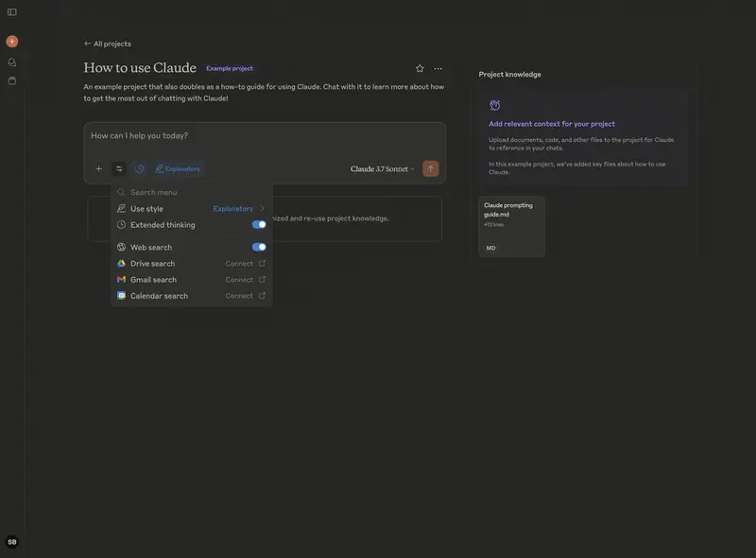
Task: Click the attachment plus icon in composer
Action: (x=98, y=169)
